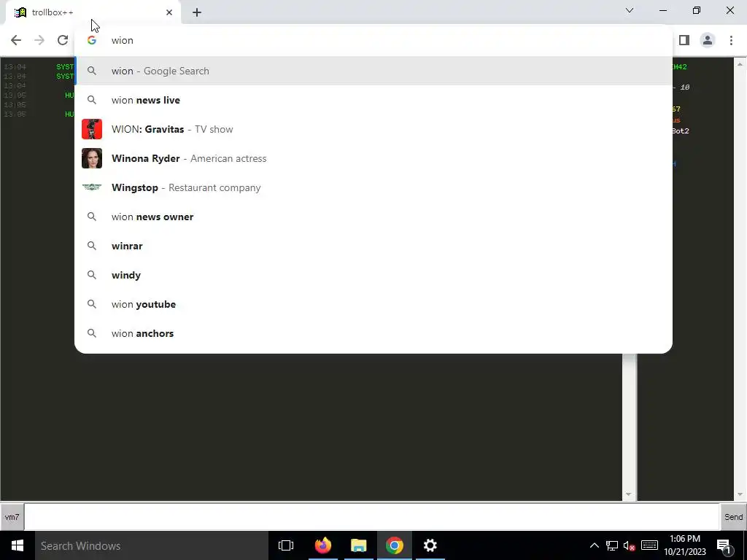Click search icon beside 'winrar'
This screenshot has width=747, height=560.
coord(92,246)
